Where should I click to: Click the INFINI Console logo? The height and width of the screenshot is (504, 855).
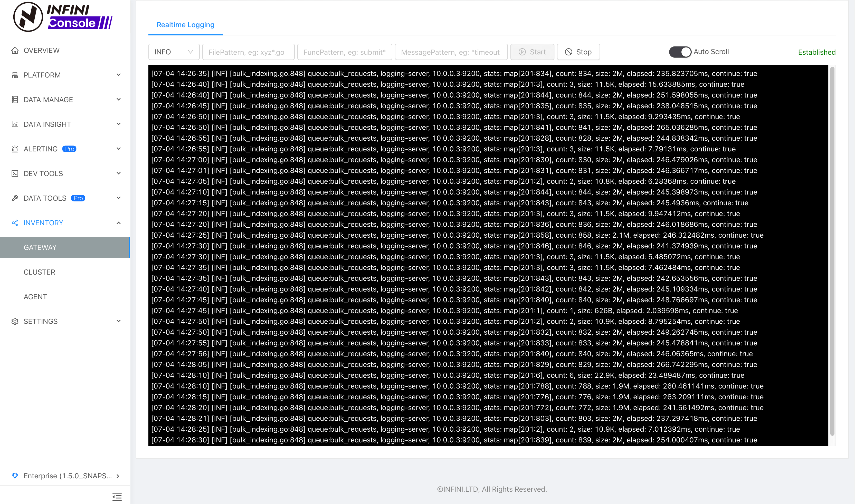(63, 16)
